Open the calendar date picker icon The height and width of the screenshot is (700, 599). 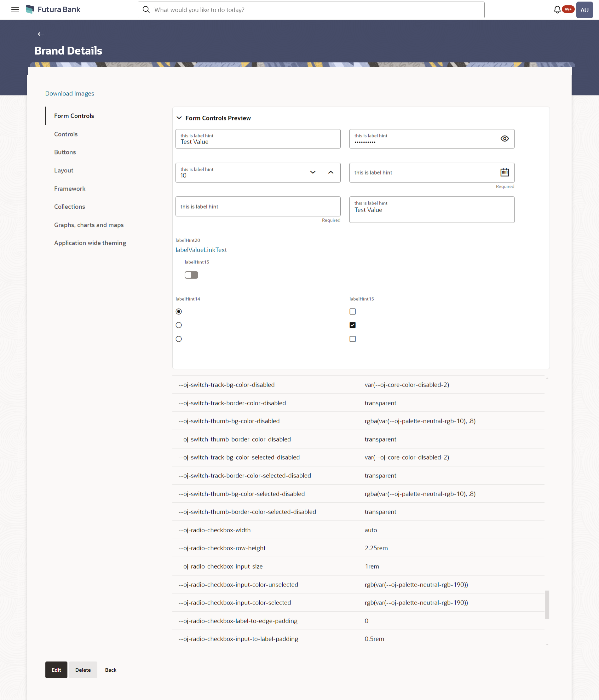point(504,172)
